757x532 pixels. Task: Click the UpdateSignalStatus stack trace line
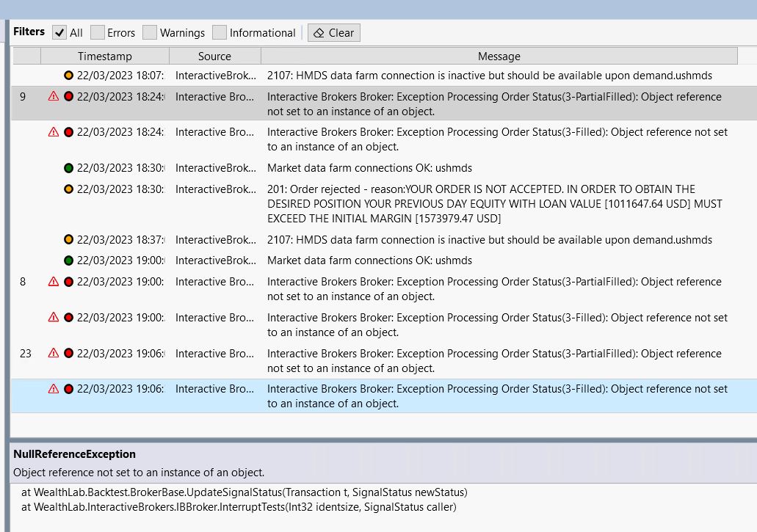click(244, 492)
